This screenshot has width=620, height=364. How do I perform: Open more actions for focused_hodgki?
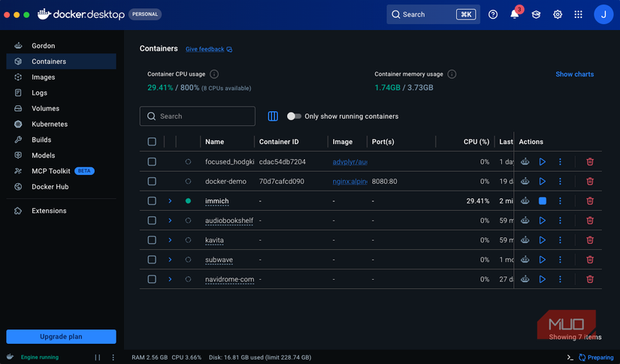pyautogui.click(x=560, y=162)
